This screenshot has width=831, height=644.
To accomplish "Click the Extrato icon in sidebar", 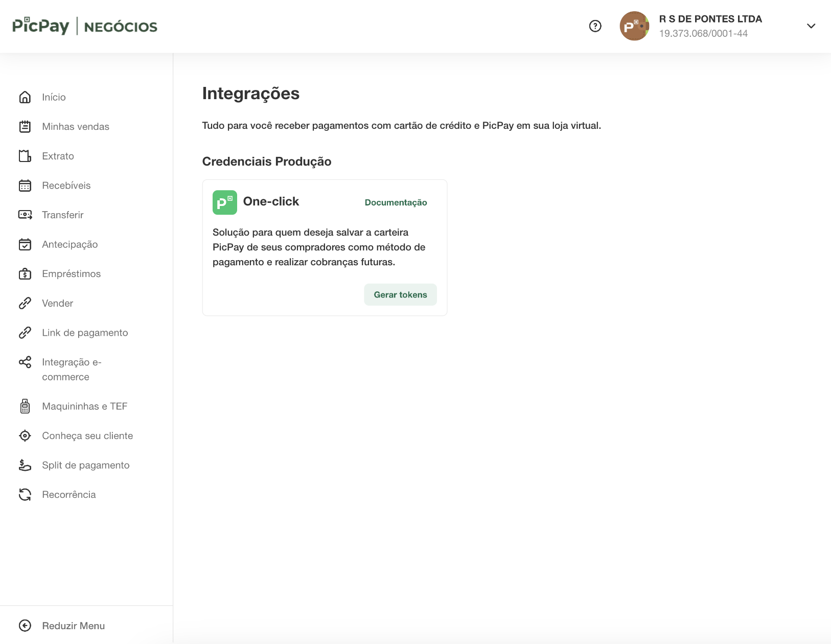I will point(25,156).
